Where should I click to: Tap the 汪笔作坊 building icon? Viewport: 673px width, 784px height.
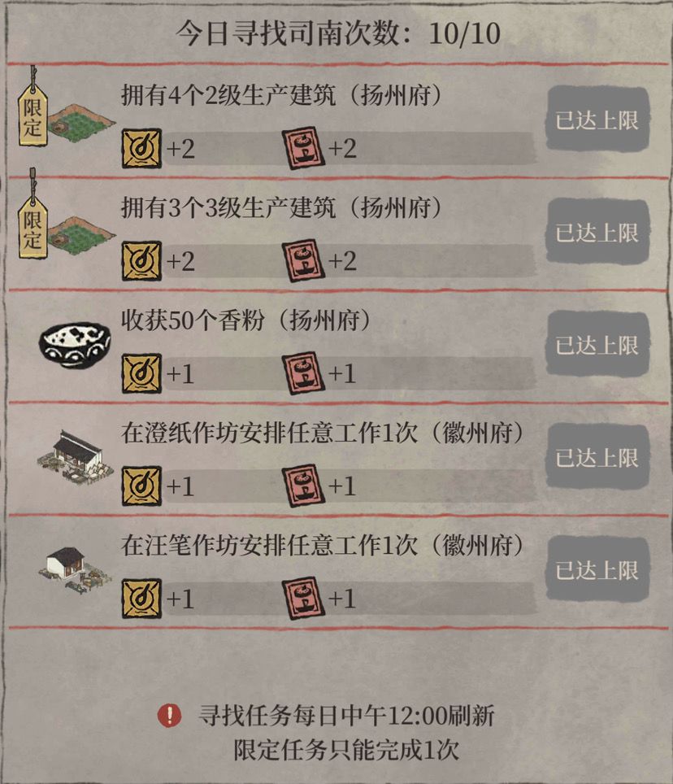[x=75, y=570]
